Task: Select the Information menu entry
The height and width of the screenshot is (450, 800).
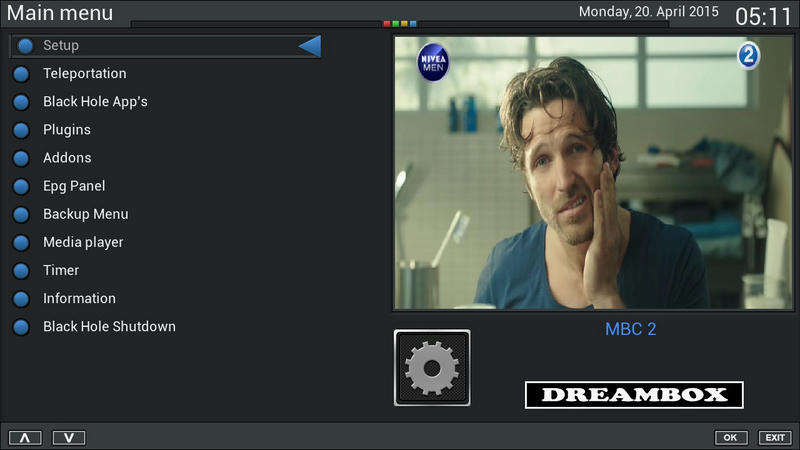Action: (x=79, y=298)
